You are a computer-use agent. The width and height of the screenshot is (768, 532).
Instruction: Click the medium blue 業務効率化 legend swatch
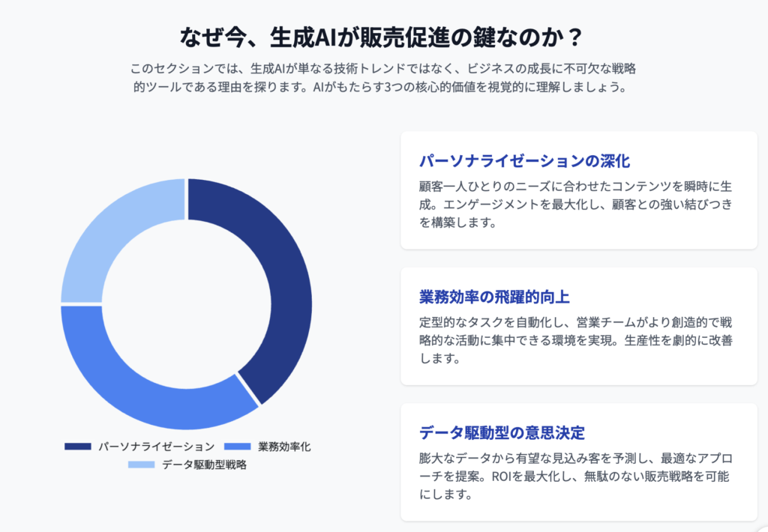[x=238, y=447]
